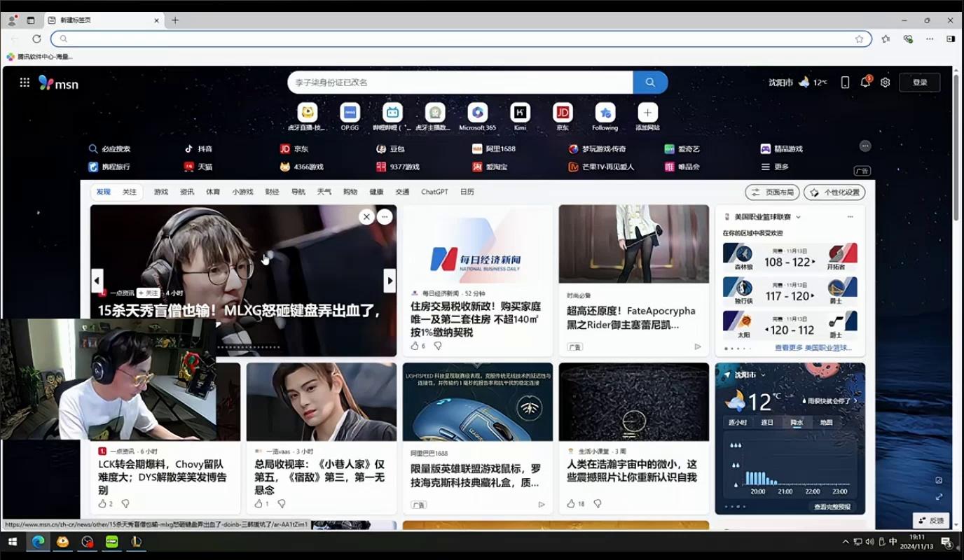Dislike the 住房交易税收新政 article
This screenshot has height=560, width=964.
(438, 346)
